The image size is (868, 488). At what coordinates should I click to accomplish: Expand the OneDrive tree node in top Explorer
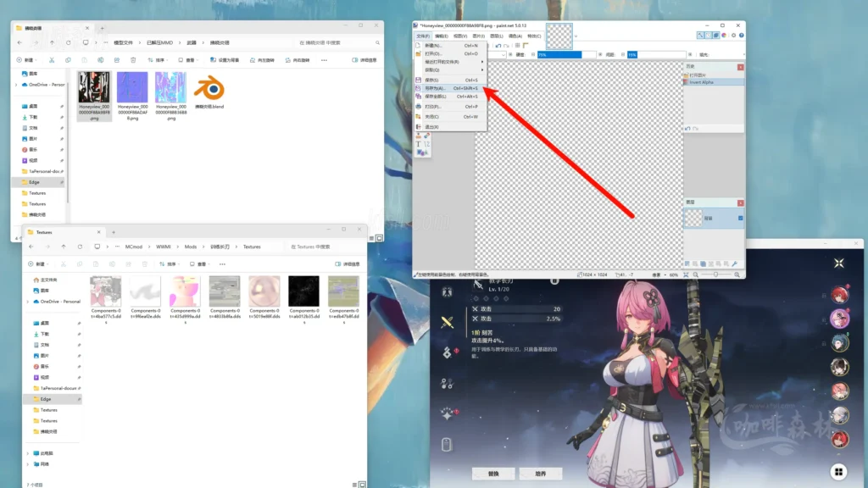click(17, 85)
